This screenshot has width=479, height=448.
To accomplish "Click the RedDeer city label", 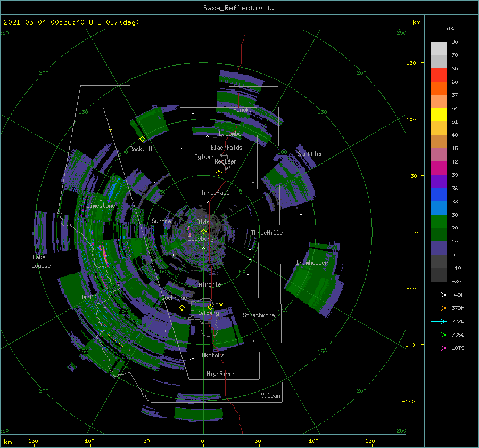I will (x=226, y=161).
